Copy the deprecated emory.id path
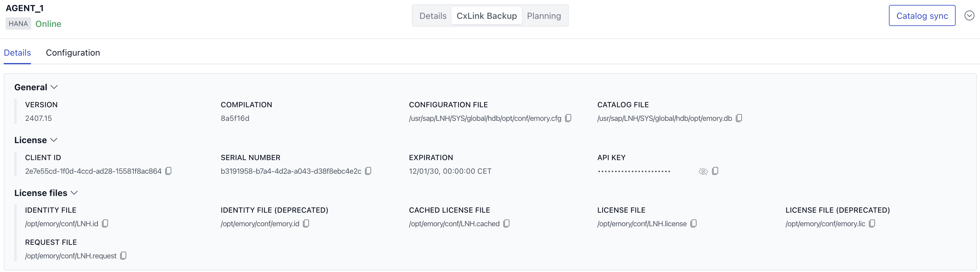 [306, 223]
